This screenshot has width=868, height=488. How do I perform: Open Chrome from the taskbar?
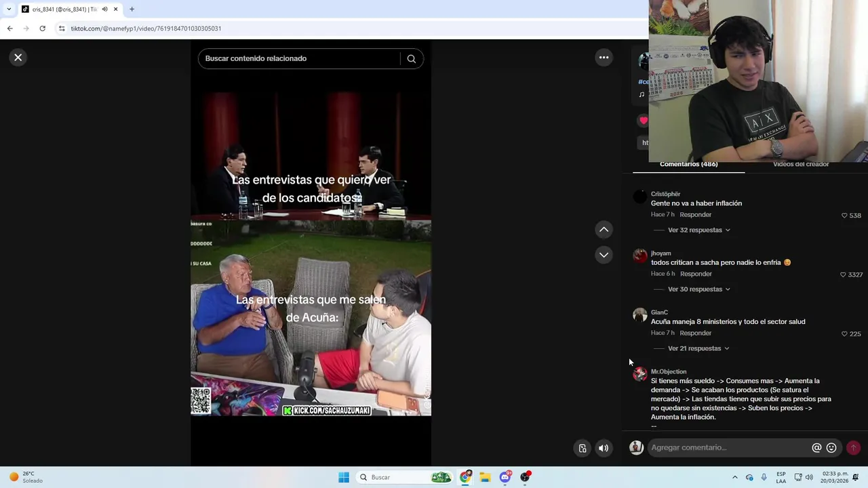[x=465, y=477]
